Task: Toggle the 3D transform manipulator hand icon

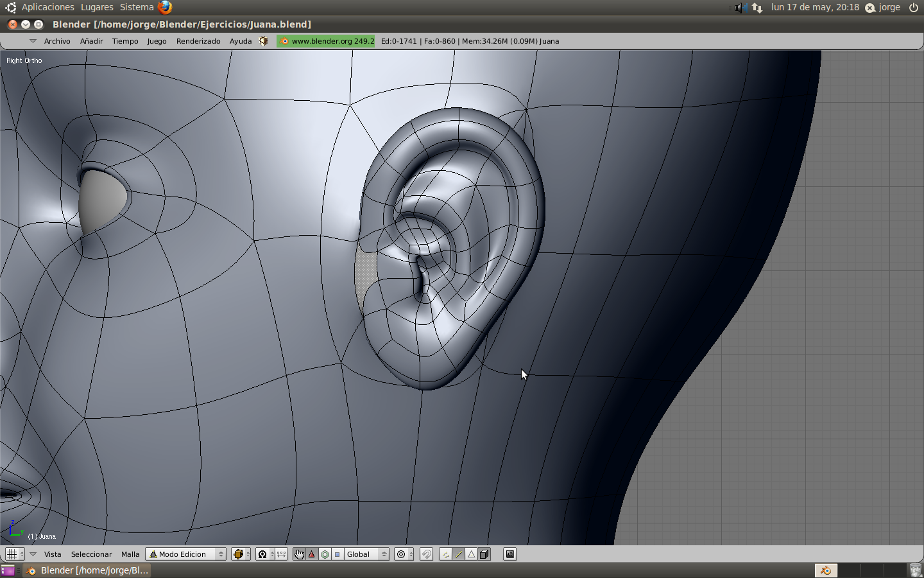Action: 299,554
